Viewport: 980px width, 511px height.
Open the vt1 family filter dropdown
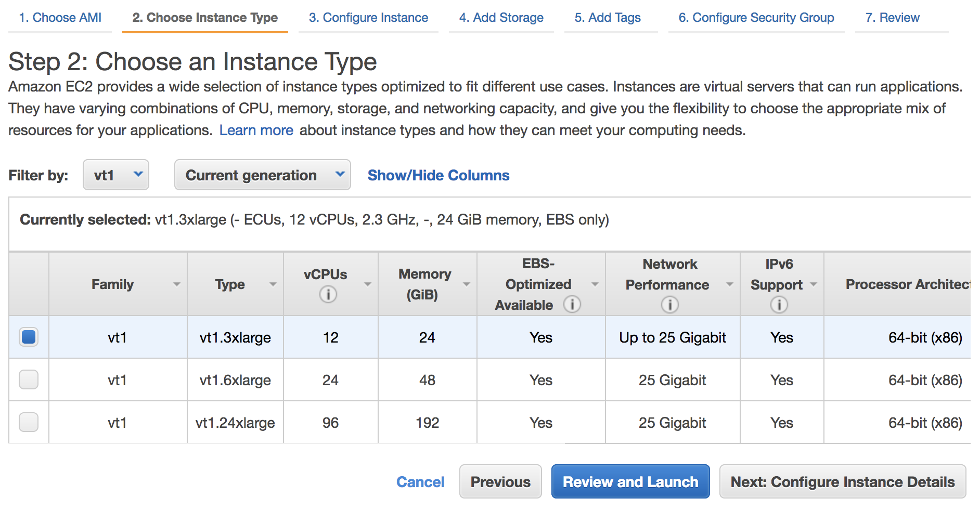point(116,175)
